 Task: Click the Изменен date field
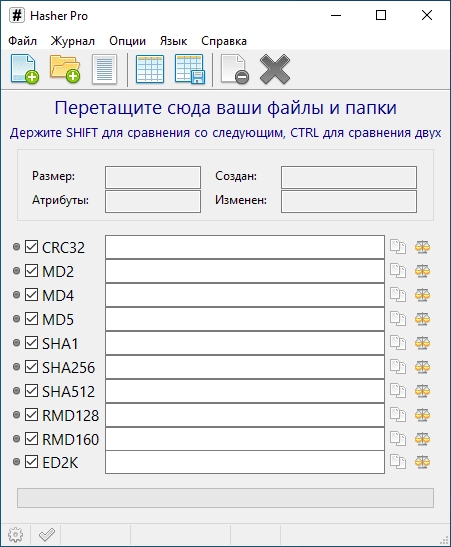[x=349, y=201]
